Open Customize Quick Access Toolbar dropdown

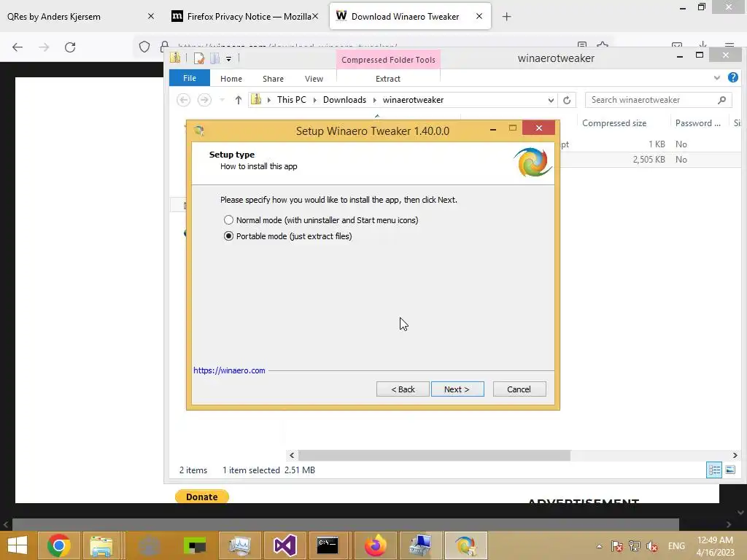pyautogui.click(x=228, y=59)
